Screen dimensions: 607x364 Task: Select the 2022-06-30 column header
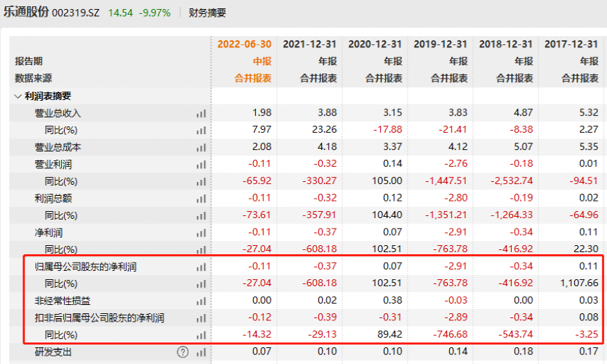pos(244,44)
